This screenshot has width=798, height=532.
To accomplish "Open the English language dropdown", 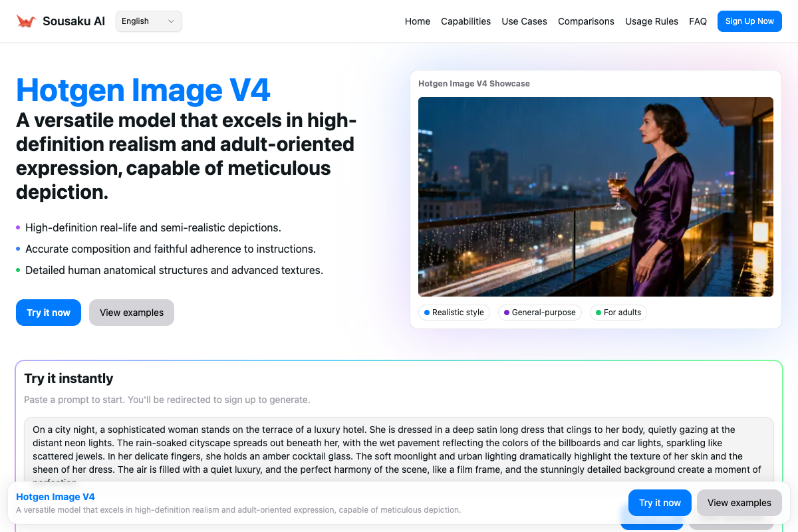I will pos(148,21).
